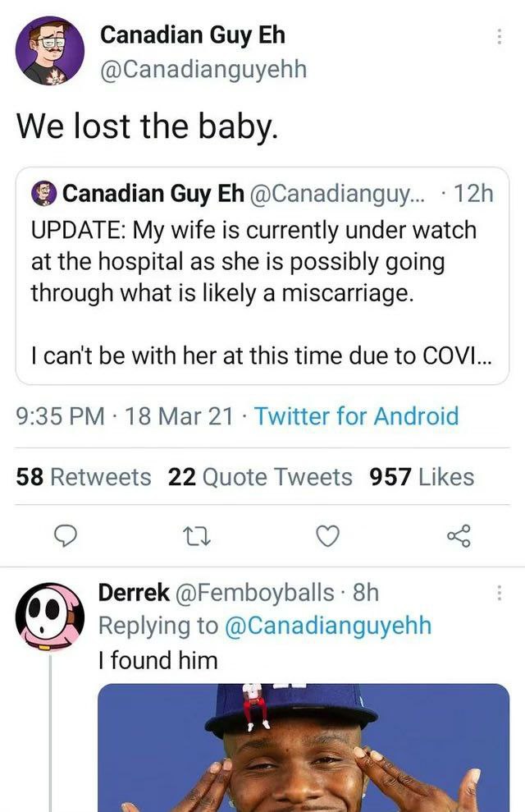Open more options on main tweet
The height and width of the screenshot is (812, 525).
499,36
